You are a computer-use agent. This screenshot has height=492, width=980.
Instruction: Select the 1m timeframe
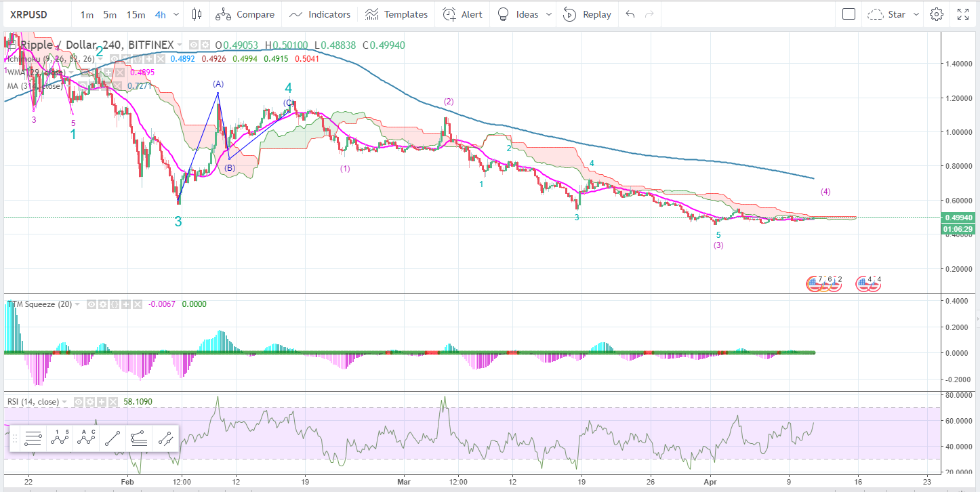[x=87, y=14]
